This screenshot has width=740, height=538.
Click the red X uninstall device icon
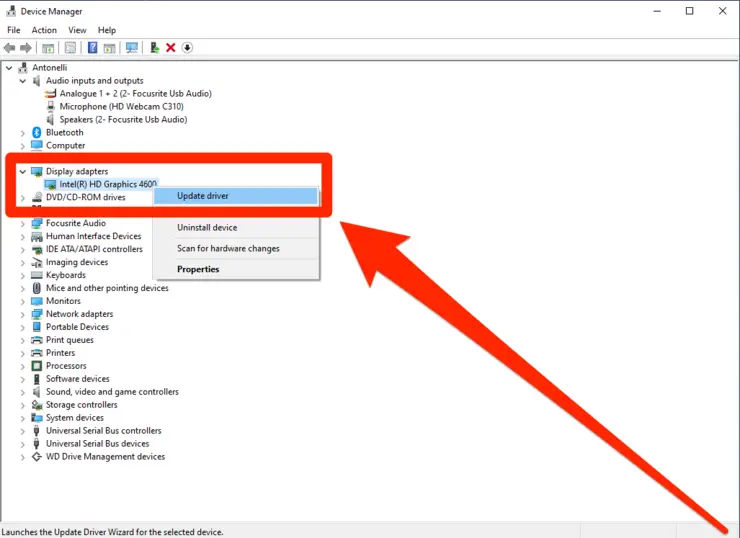tap(171, 48)
